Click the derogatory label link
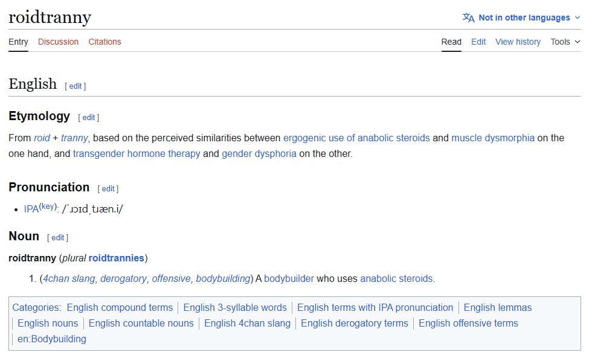Image resolution: width=592 pixels, height=364 pixels. click(x=123, y=279)
